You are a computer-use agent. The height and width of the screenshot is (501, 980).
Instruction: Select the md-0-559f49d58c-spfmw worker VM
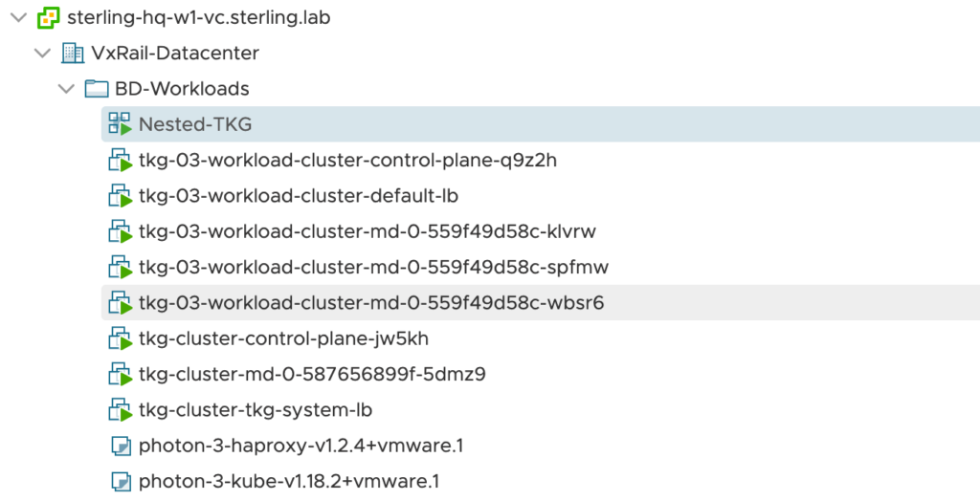pyautogui.click(x=373, y=268)
